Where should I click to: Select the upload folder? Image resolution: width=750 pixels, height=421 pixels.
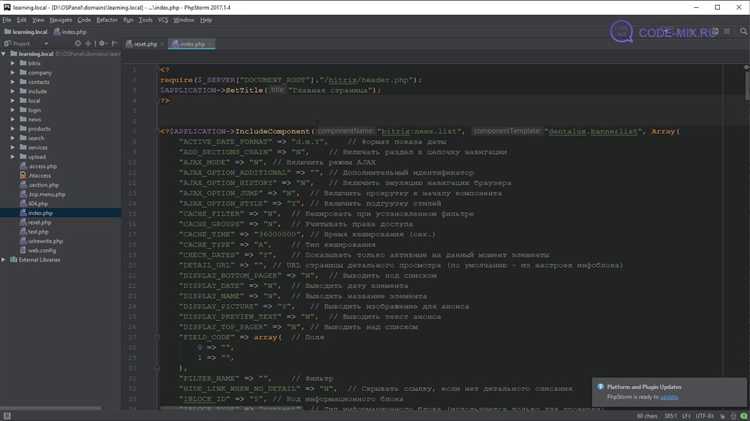point(37,157)
